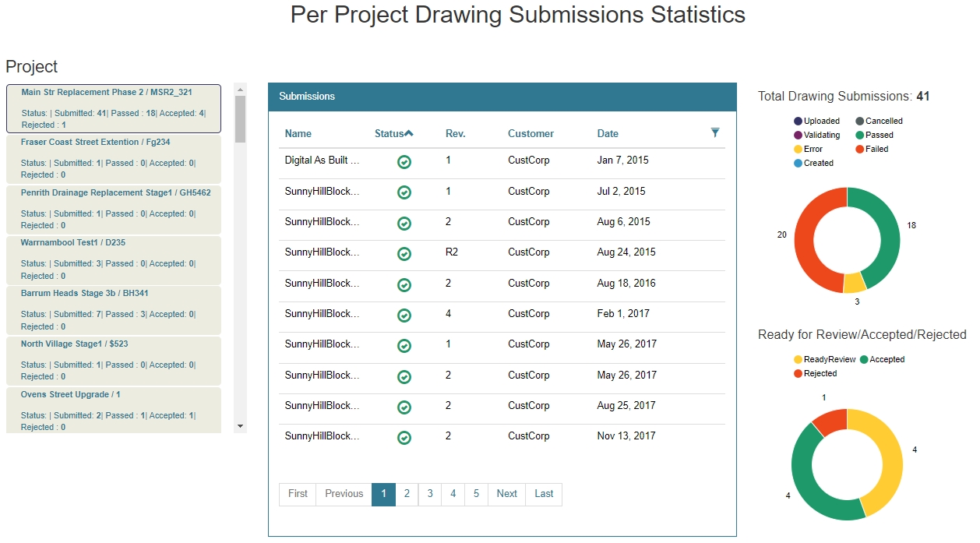This screenshot has height=543, width=980.
Task: Click status check icon for Aug 24, 2015 row
Action: 404,254
